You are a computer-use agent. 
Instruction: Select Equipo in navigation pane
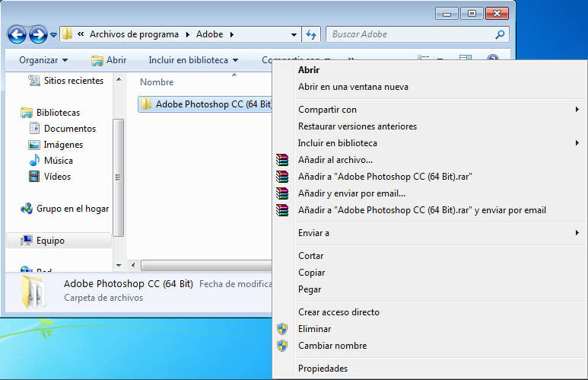click(59, 241)
